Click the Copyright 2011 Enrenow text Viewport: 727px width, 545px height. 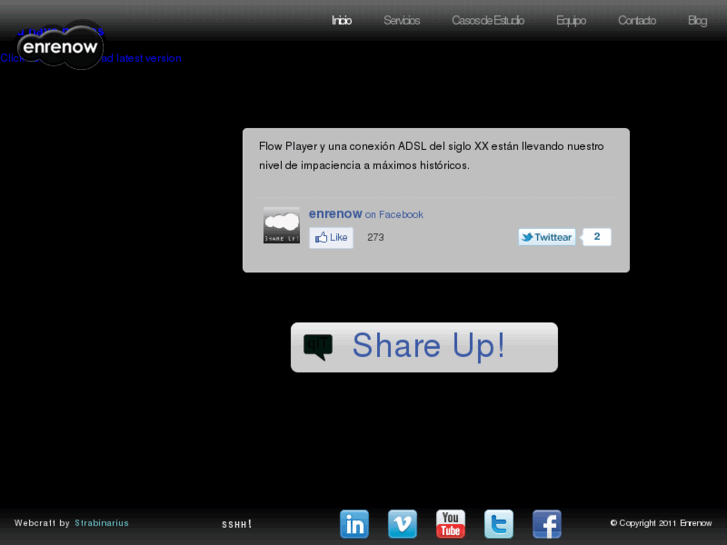pos(661,523)
